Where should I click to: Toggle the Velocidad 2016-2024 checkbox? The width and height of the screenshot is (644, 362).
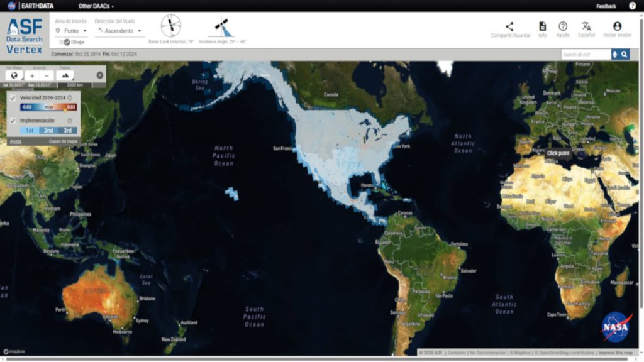[x=13, y=98]
